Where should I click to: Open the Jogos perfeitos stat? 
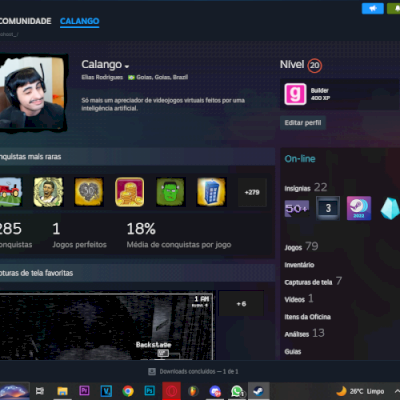point(79,236)
